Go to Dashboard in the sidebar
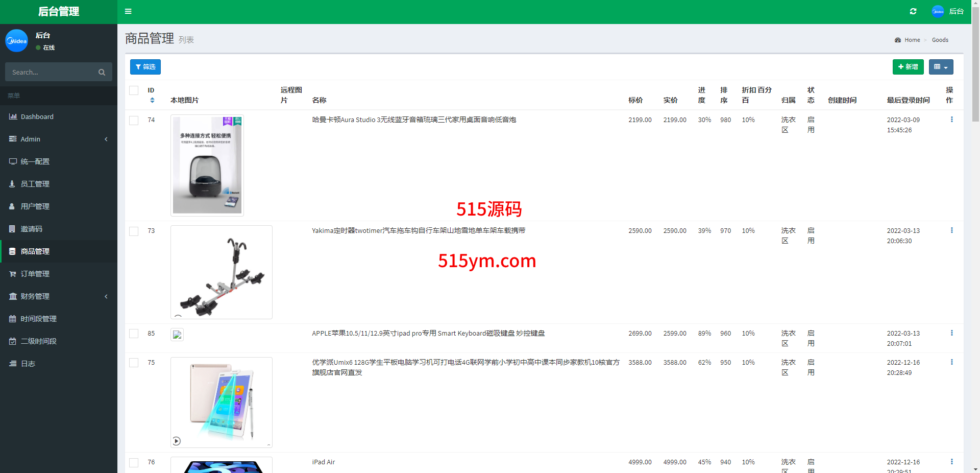The width and height of the screenshot is (980, 473). click(x=37, y=116)
